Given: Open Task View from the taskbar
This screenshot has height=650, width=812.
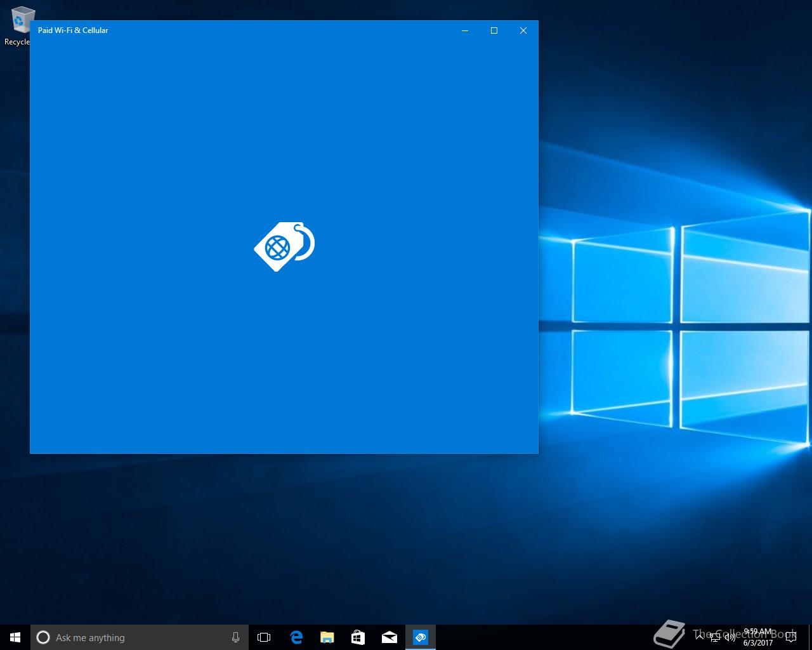Looking at the screenshot, I should [264, 637].
